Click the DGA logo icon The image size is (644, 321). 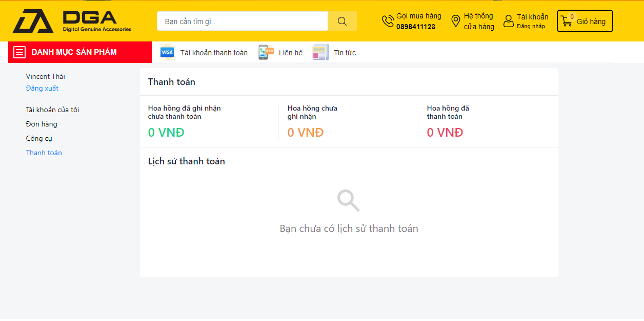click(33, 21)
